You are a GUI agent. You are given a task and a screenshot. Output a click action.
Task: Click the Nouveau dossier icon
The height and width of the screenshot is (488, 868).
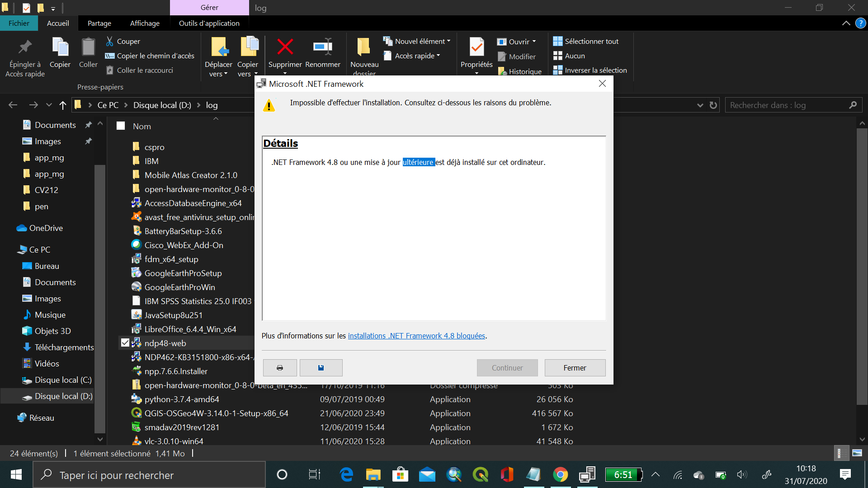(364, 47)
